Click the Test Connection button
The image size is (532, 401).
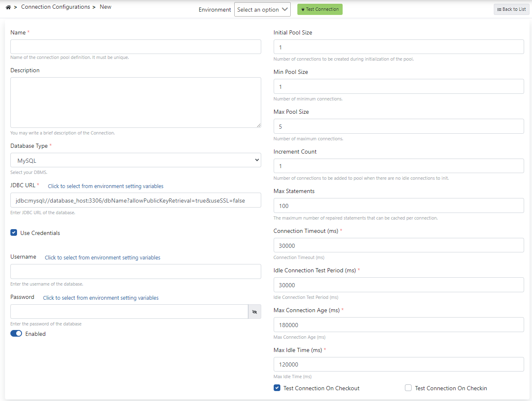[320, 9]
